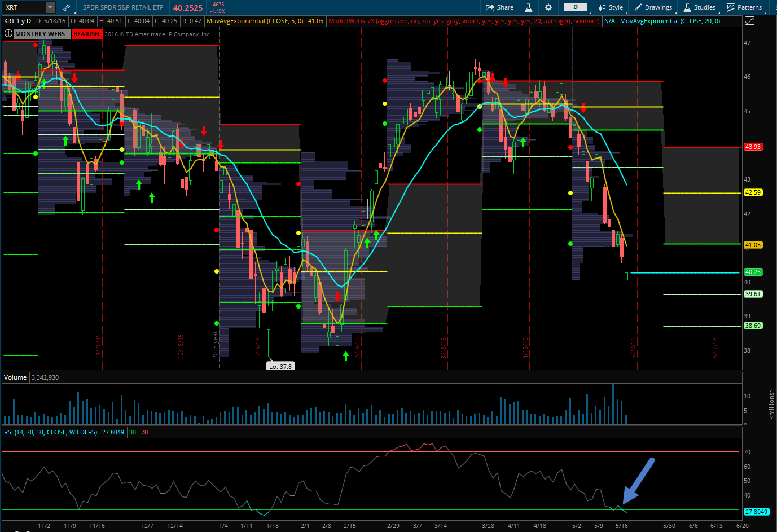This screenshot has width=777, height=532.
Task: Click the MovAvgExponential (CLOSE, 20, 0) study label
Action: (670, 21)
